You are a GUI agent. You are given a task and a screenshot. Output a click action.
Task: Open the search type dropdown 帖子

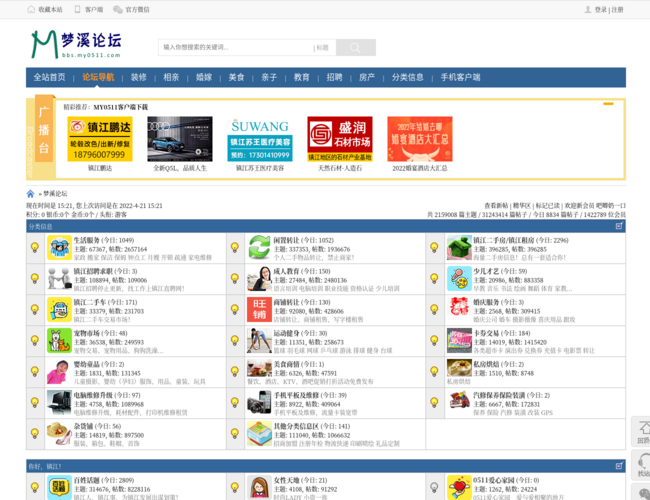(x=323, y=47)
